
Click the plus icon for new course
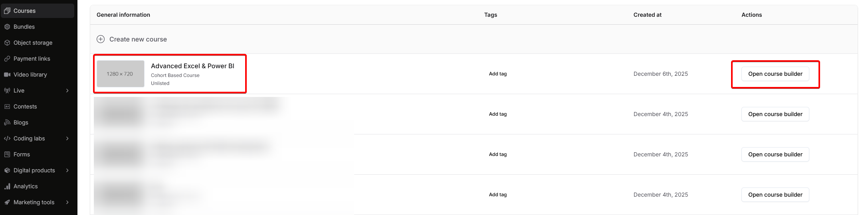tap(101, 39)
